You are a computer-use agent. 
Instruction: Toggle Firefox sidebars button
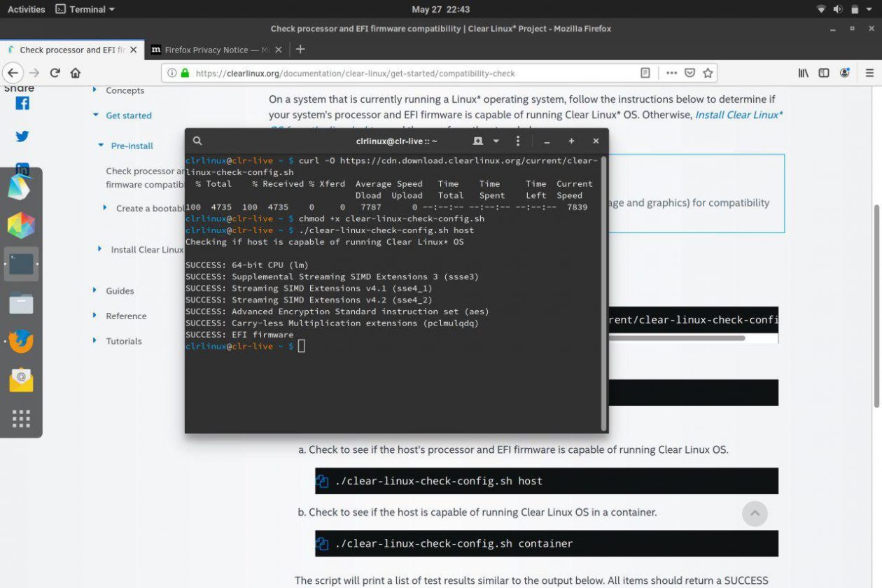click(x=824, y=73)
